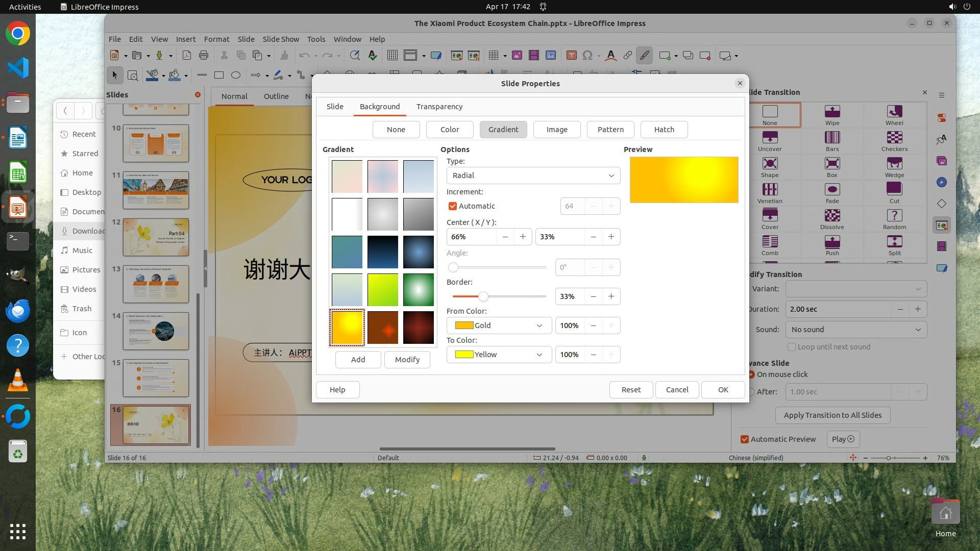Select the Wheel transition icon
The width and height of the screenshot is (980, 551).
894,112
